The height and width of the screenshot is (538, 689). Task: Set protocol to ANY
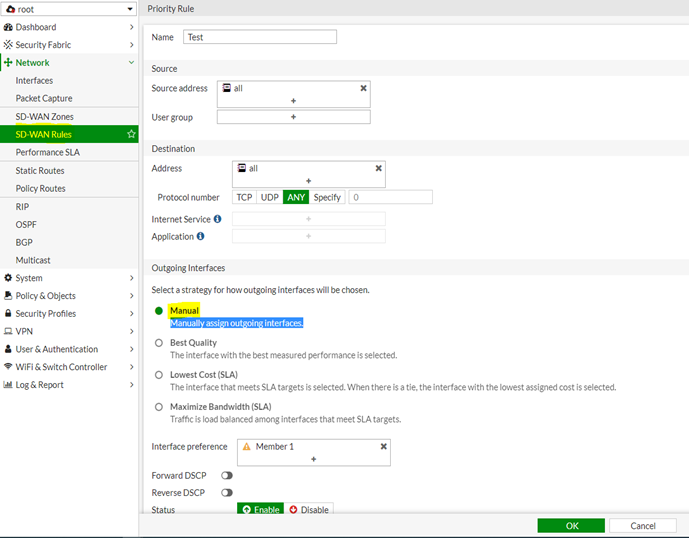[x=296, y=197]
